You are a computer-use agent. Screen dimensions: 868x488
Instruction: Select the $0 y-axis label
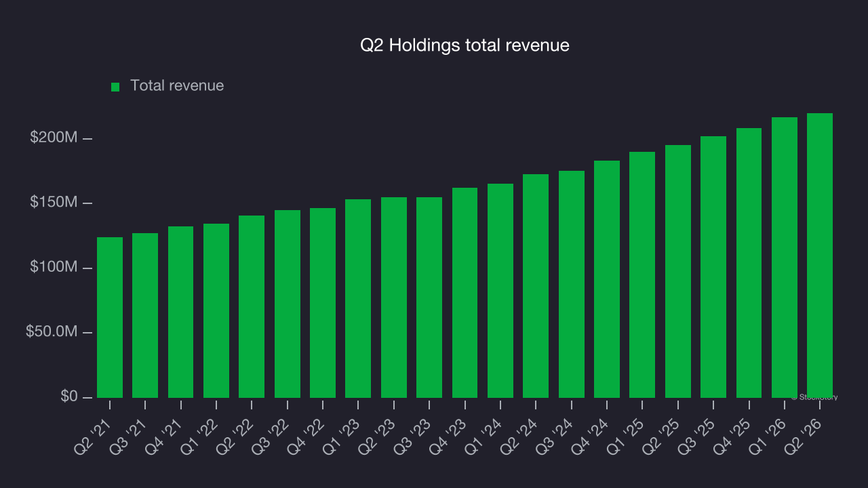tap(69, 396)
